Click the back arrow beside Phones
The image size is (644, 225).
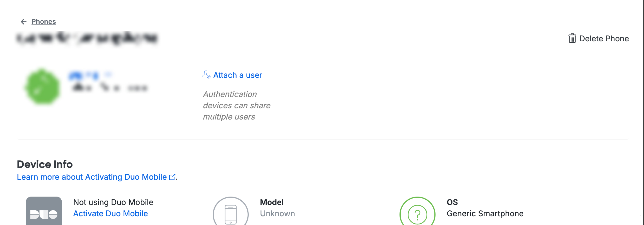click(24, 22)
